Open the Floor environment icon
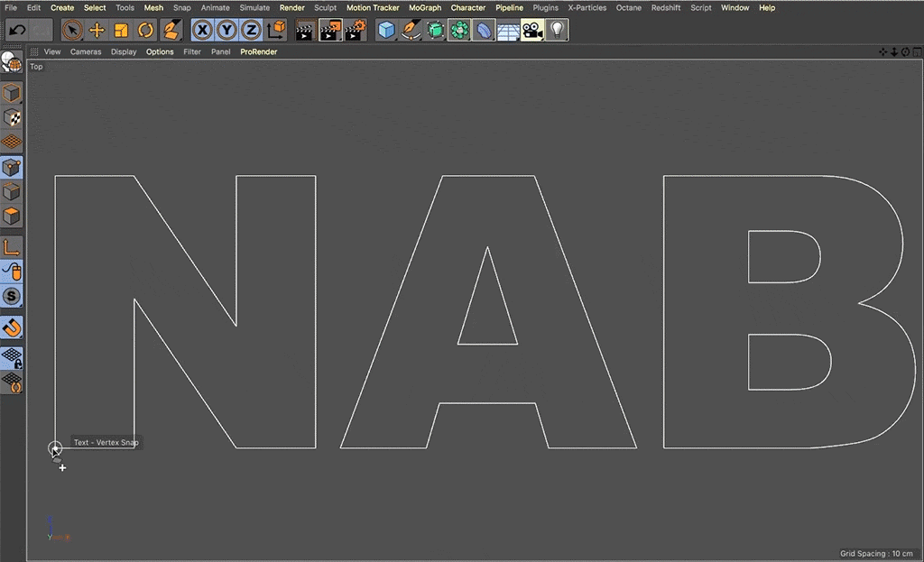 507,30
